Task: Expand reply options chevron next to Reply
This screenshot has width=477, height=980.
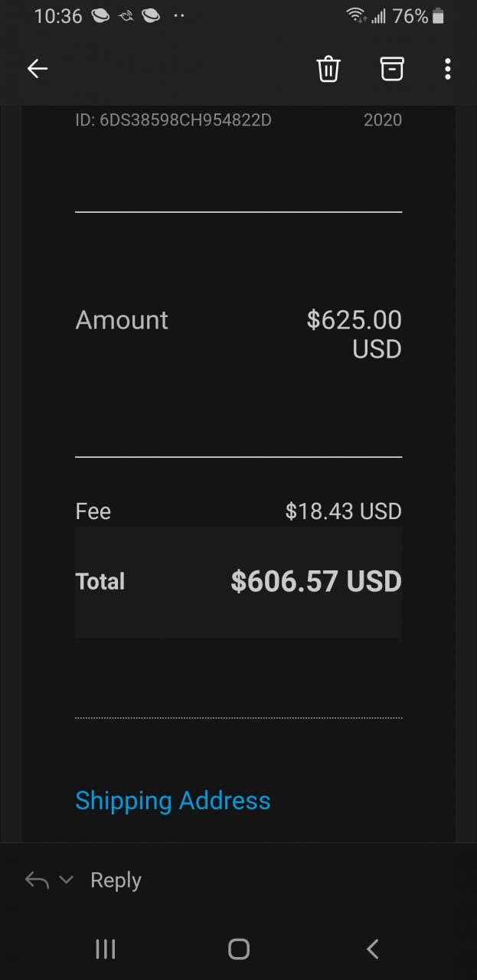Action: [x=66, y=880]
